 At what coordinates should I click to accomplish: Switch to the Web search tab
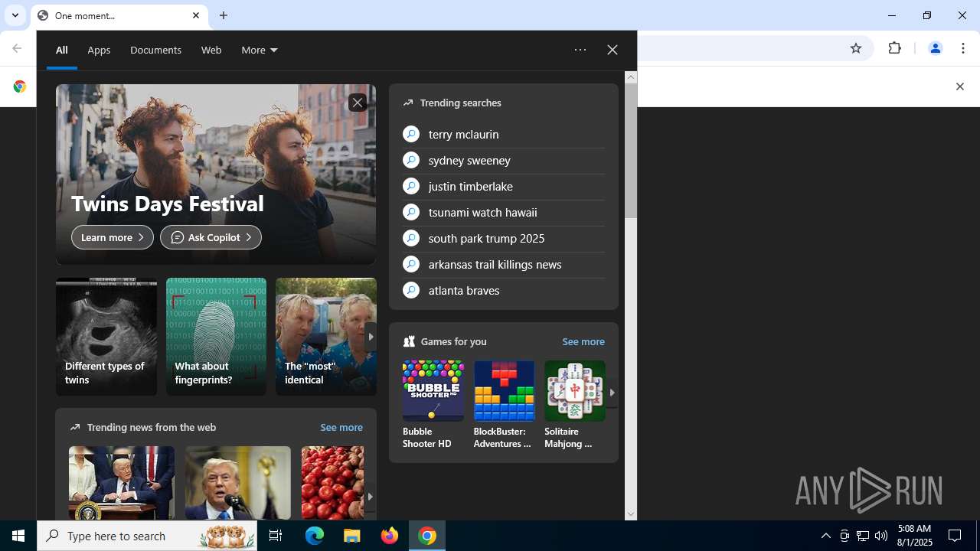click(211, 50)
